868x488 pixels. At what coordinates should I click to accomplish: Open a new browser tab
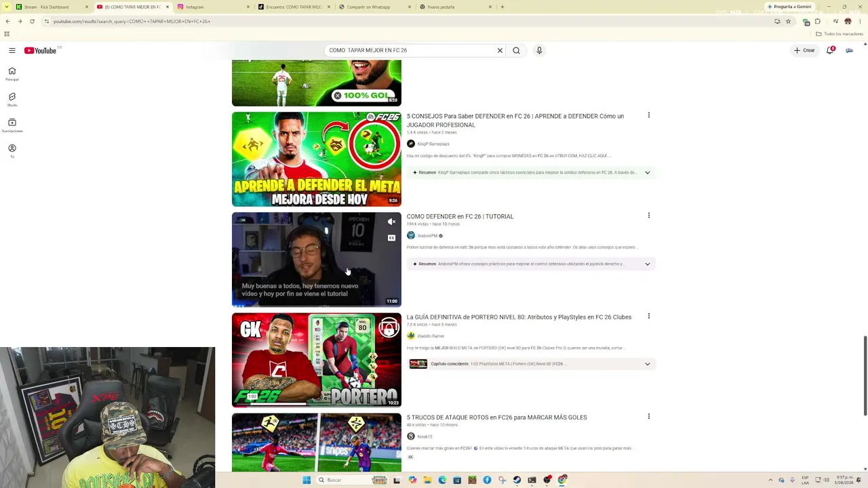pos(502,7)
